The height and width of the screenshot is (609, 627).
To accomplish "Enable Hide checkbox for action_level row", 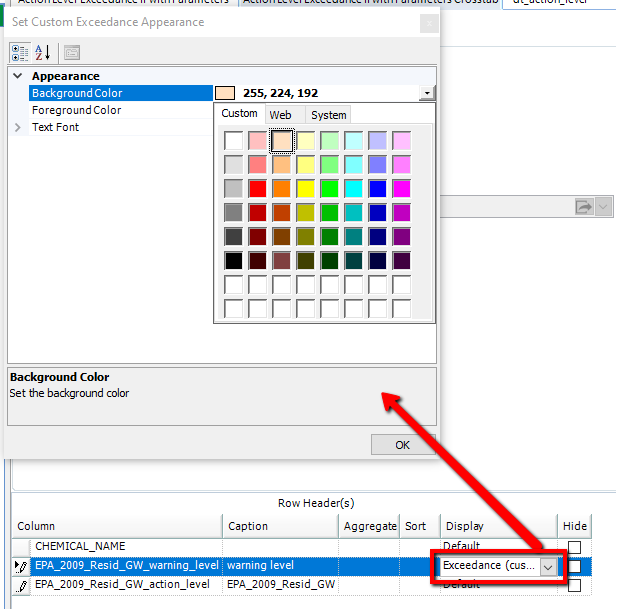I will click(x=575, y=585).
